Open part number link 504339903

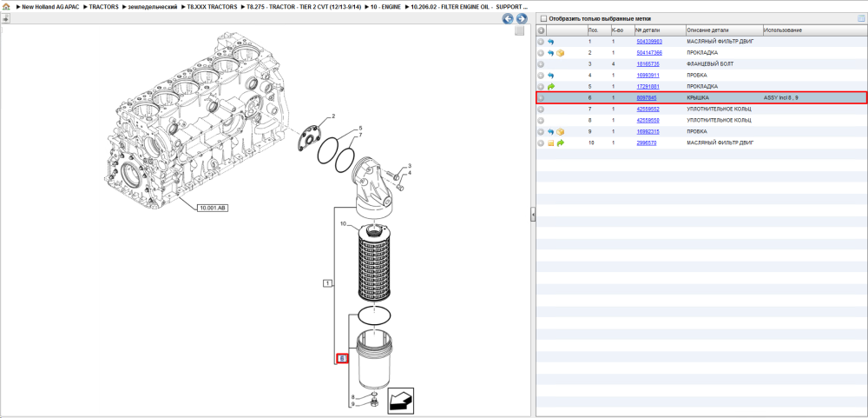[x=649, y=42]
